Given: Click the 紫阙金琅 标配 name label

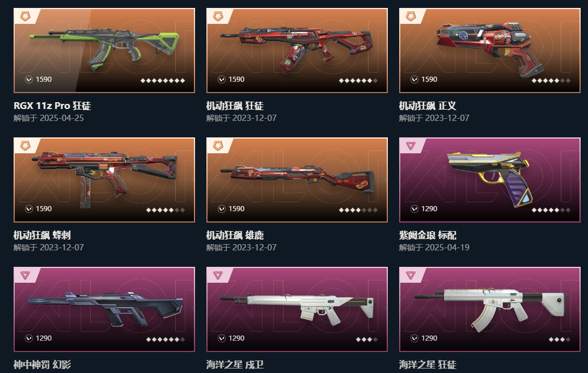Looking at the screenshot, I should (x=428, y=236).
